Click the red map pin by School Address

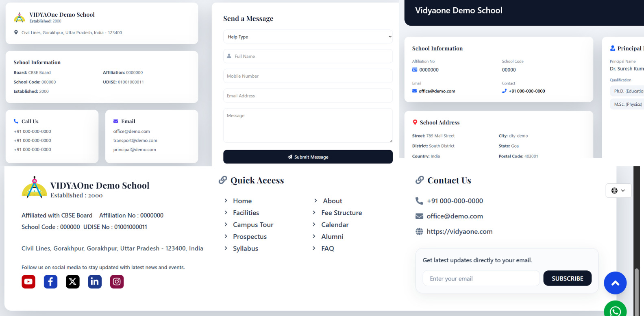point(415,122)
